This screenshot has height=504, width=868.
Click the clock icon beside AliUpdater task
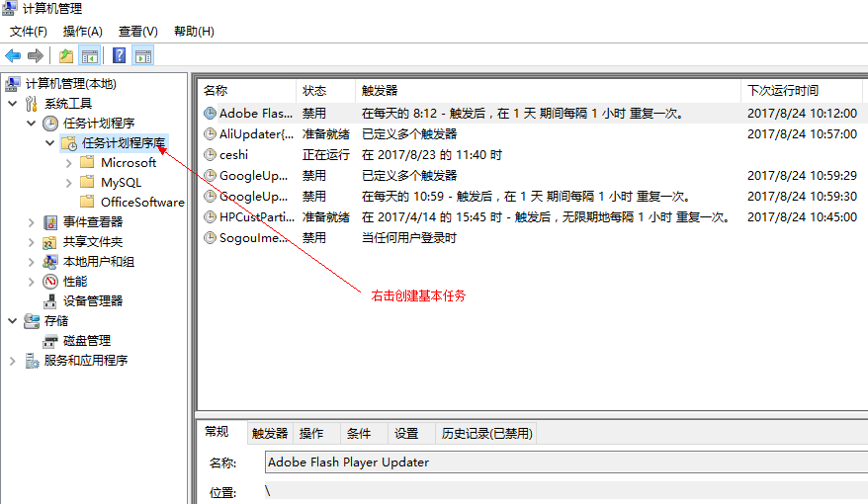[210, 133]
